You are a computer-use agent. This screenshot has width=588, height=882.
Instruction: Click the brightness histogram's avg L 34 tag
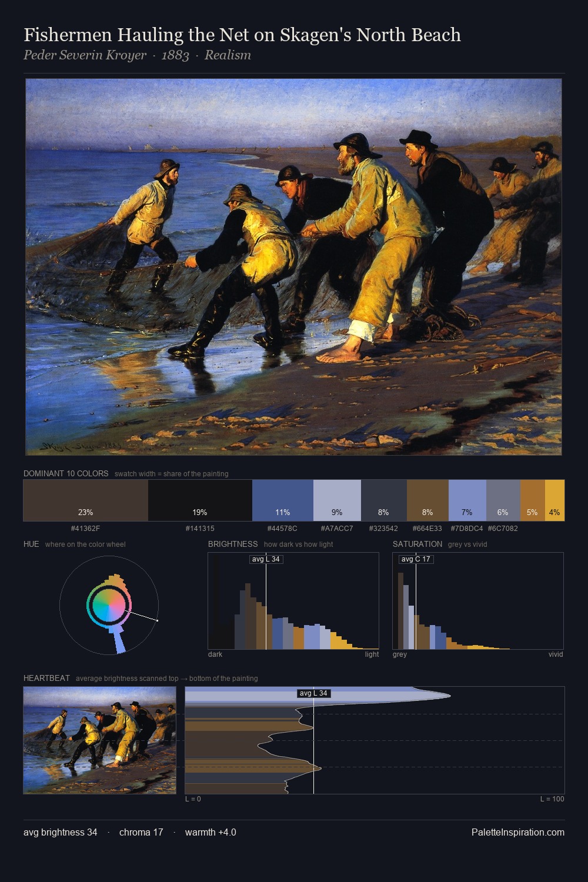click(266, 559)
